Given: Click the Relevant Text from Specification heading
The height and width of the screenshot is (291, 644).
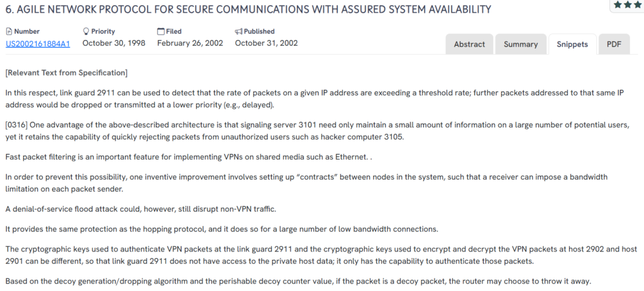Looking at the screenshot, I should [x=66, y=73].
